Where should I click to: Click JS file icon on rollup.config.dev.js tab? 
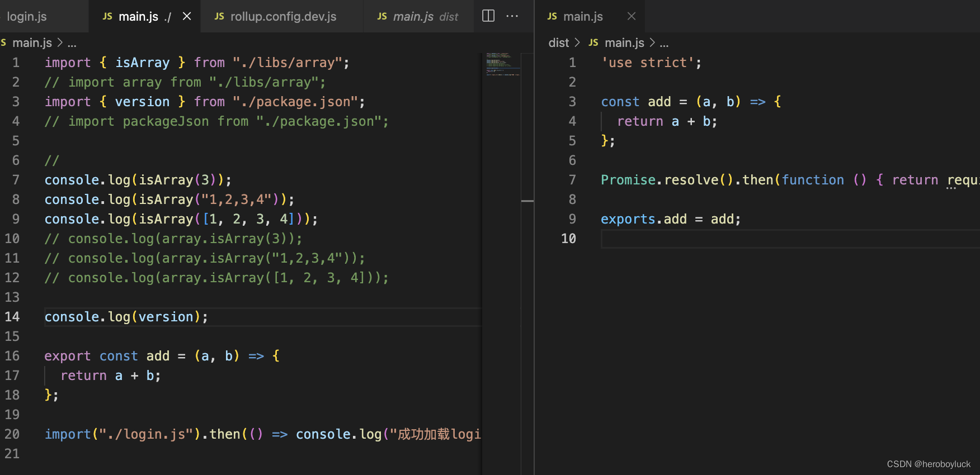point(219,16)
